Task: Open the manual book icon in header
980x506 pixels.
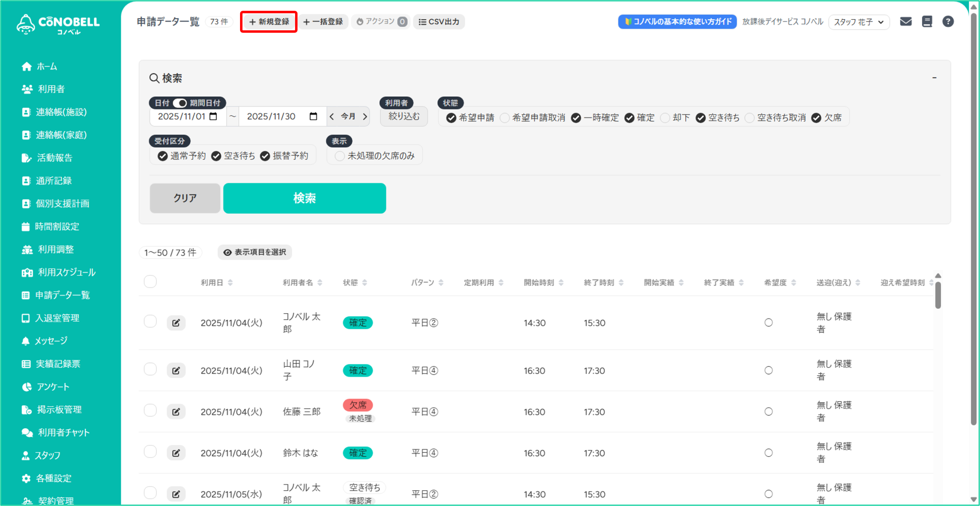Action: coord(927,21)
